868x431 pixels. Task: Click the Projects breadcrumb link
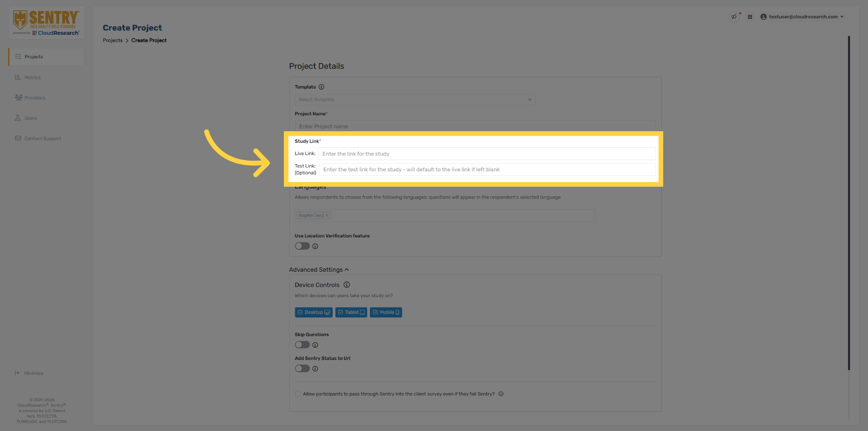coord(113,40)
